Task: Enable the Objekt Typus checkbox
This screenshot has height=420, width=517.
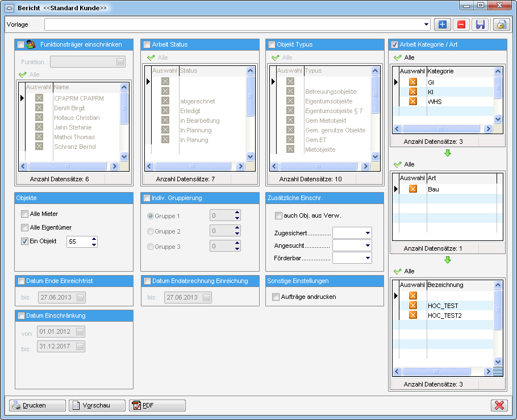Action: (272, 44)
